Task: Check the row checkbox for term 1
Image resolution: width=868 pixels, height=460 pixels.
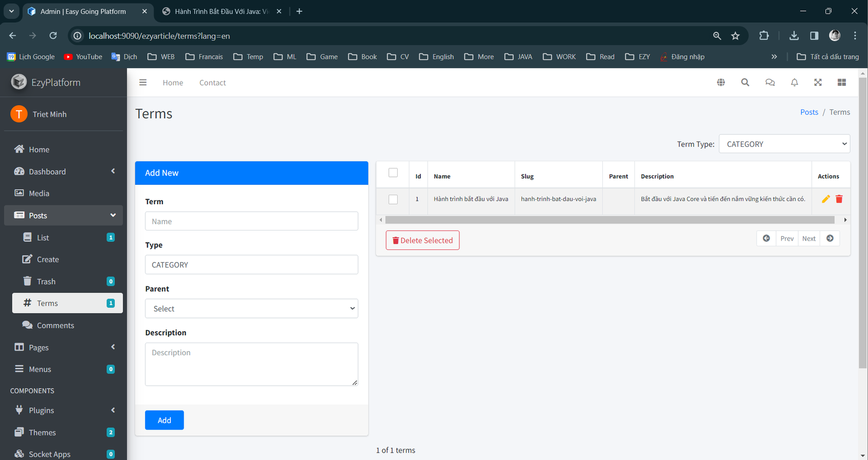Action: (x=393, y=199)
